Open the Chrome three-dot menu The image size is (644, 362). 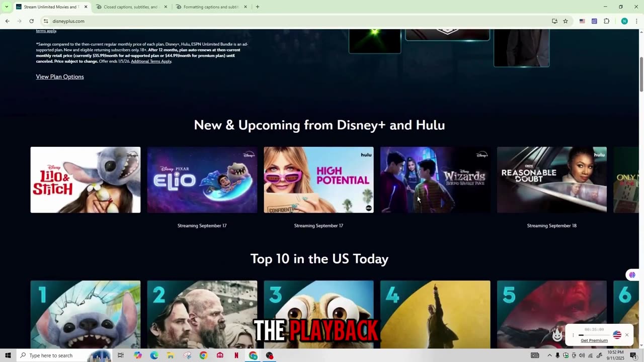tap(636, 21)
